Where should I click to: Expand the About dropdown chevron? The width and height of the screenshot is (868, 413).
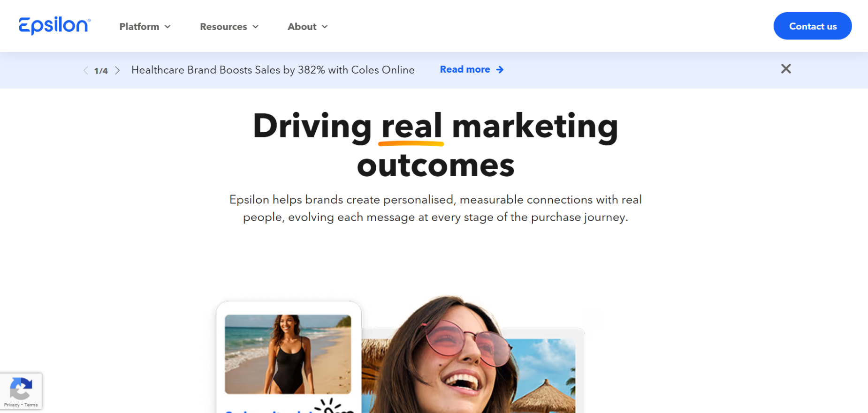325,27
